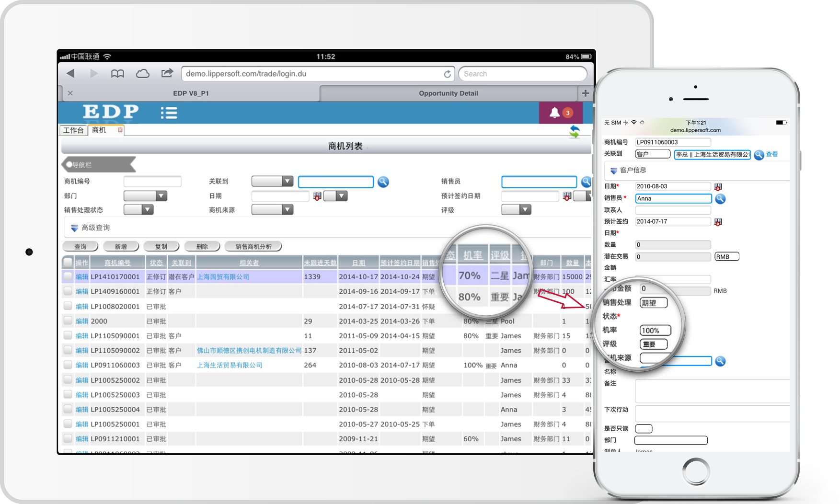
Task: Switch to Opportunity Detail browser tab
Action: click(448, 93)
